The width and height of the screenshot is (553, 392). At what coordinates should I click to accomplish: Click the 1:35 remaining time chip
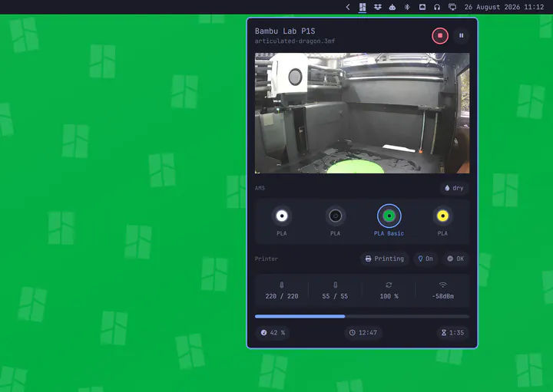tap(453, 332)
